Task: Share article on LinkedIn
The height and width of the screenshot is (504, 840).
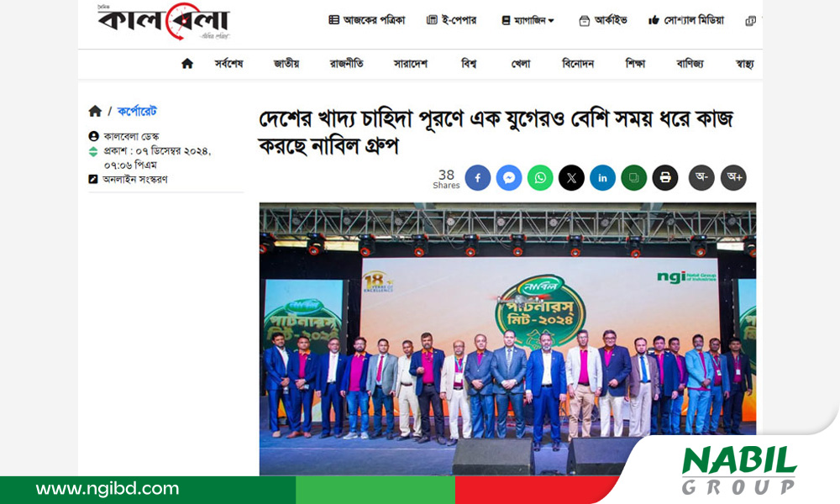Action: 602,178
